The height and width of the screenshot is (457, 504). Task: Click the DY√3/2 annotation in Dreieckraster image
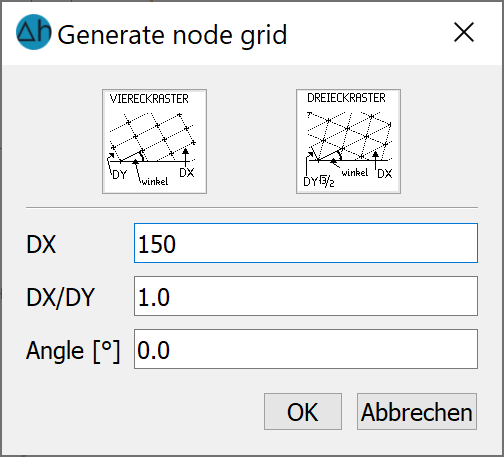pyautogui.click(x=319, y=182)
